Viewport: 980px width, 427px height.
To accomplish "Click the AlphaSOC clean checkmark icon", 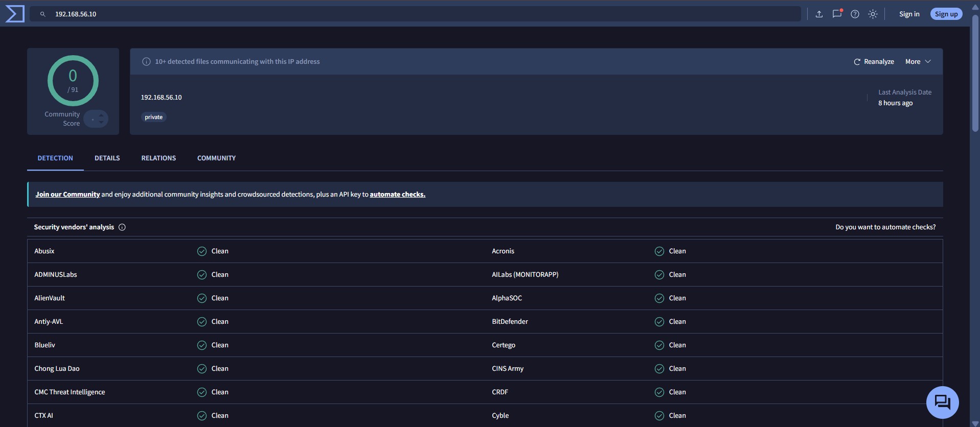I will click(x=659, y=298).
